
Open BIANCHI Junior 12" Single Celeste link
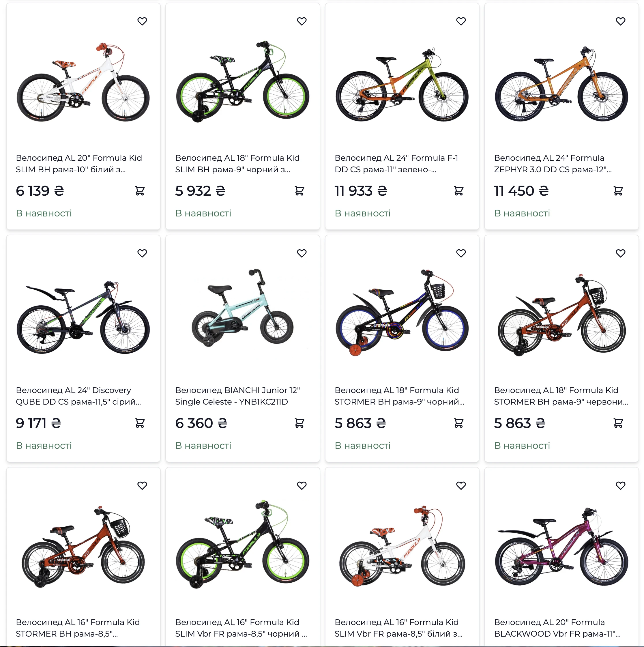click(237, 396)
